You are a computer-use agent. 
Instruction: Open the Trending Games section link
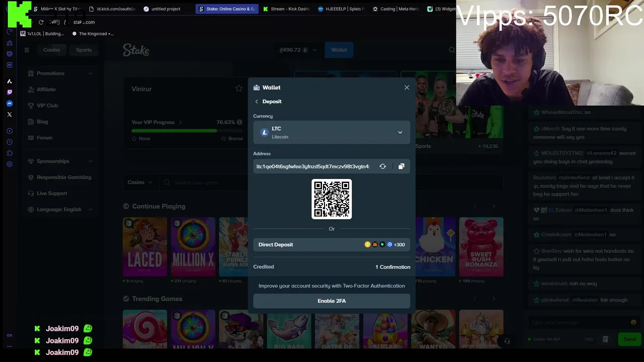(157, 299)
